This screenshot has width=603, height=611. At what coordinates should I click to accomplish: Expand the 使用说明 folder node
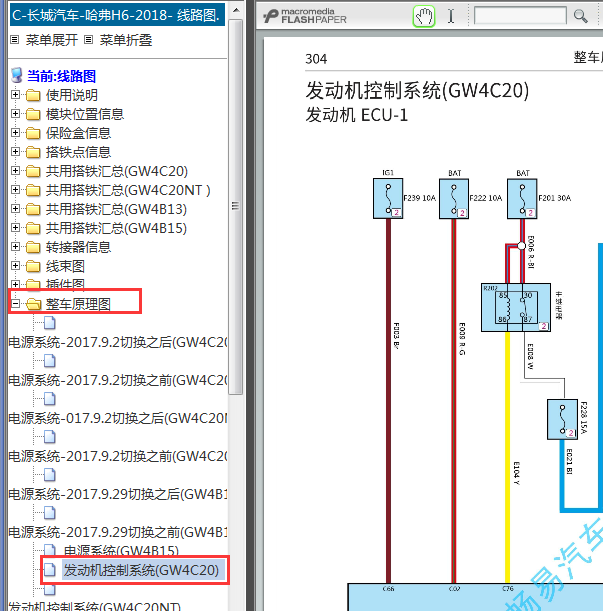[x=15, y=95]
